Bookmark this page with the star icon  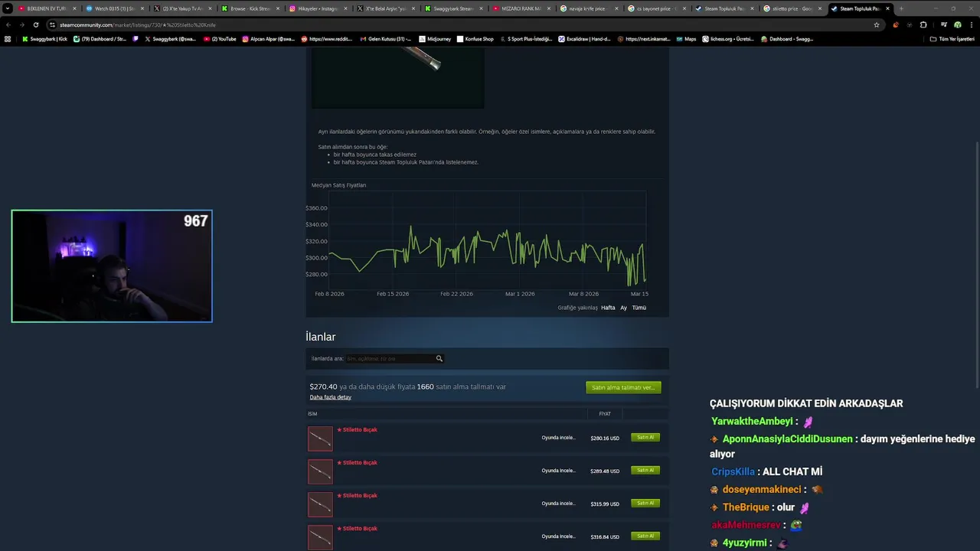tap(877, 24)
